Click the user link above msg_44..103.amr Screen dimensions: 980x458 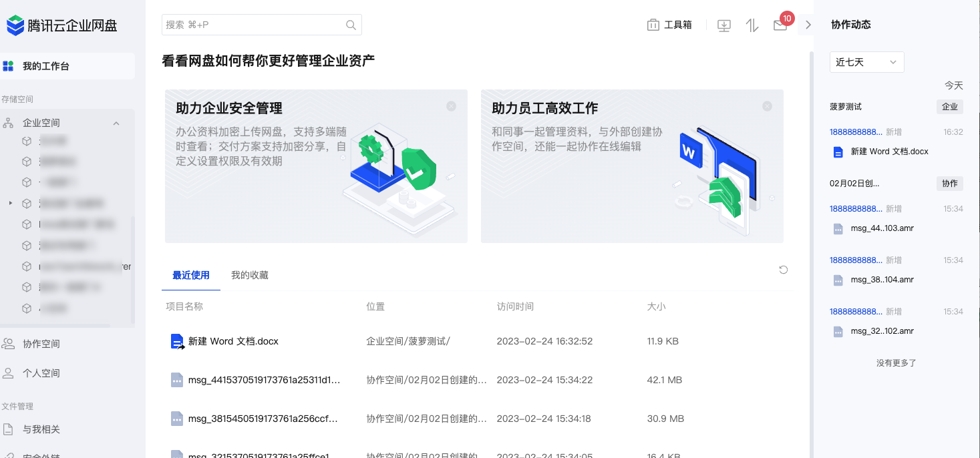(856, 209)
